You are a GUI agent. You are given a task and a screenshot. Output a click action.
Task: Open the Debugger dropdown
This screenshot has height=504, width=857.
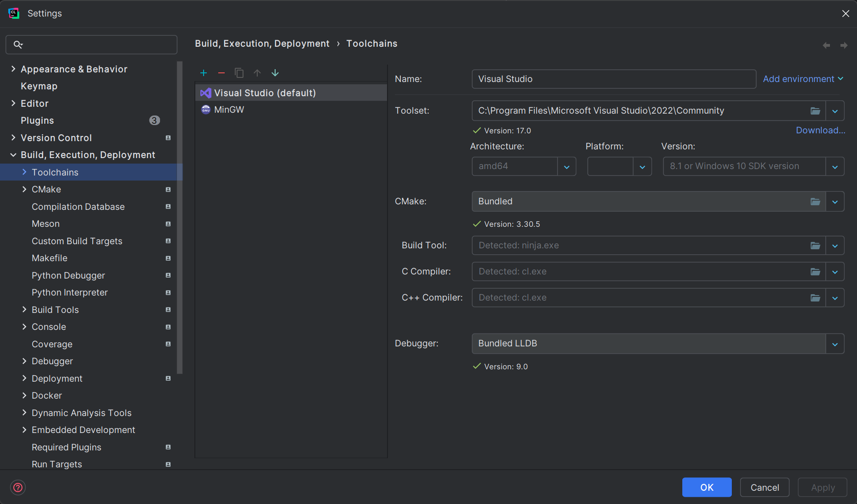click(x=835, y=344)
